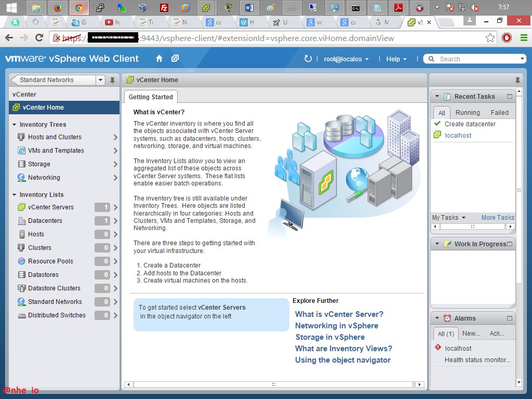
Task: Click the Recent Tasks horizontal scrollbar
Action: 473,227
